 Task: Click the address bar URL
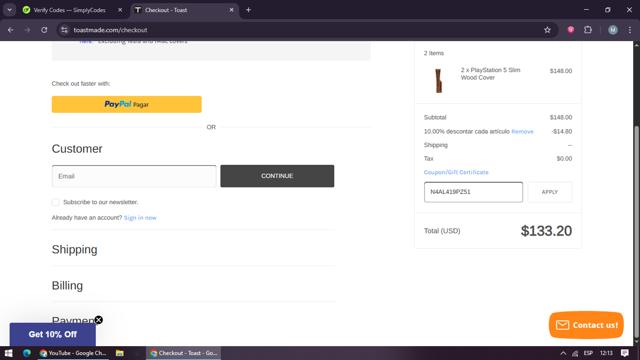pos(110,30)
